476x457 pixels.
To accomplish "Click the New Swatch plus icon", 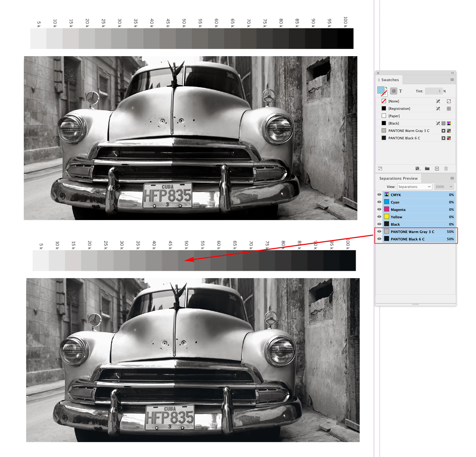I will 437,169.
